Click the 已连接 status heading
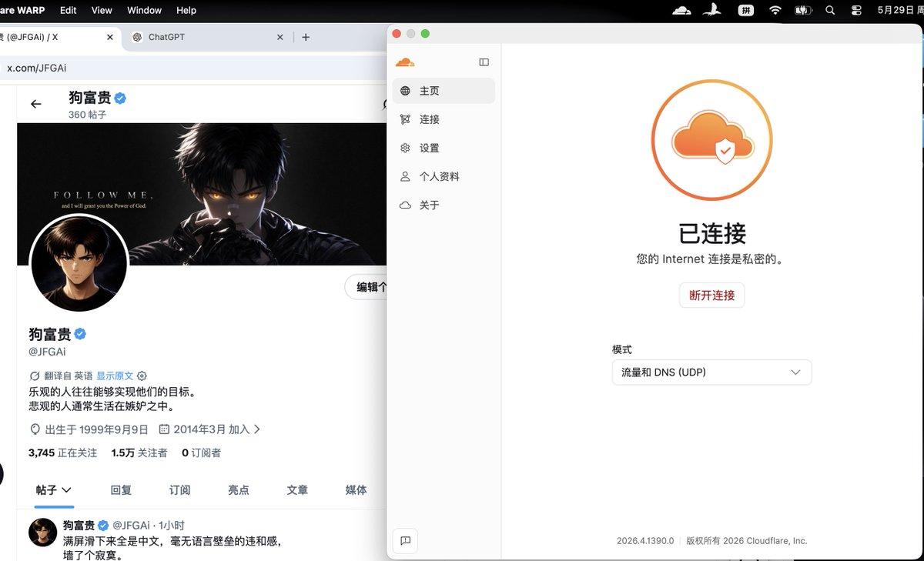This screenshot has width=924, height=561. coord(712,233)
